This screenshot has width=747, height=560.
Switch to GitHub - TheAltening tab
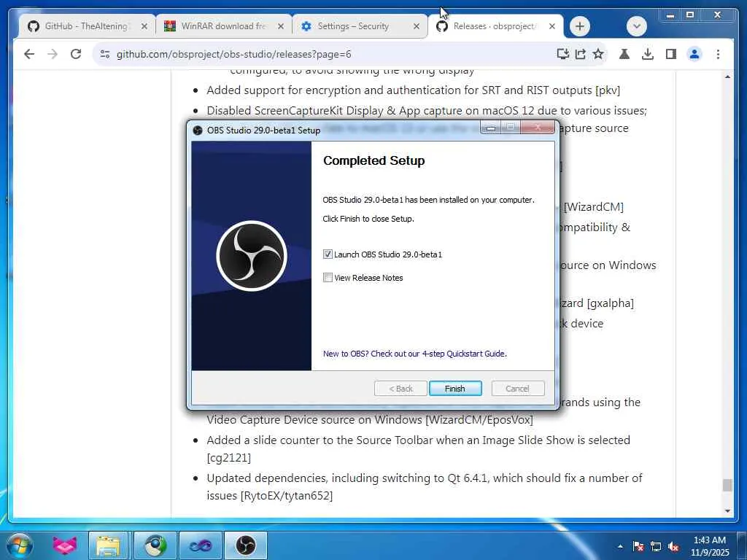point(86,26)
